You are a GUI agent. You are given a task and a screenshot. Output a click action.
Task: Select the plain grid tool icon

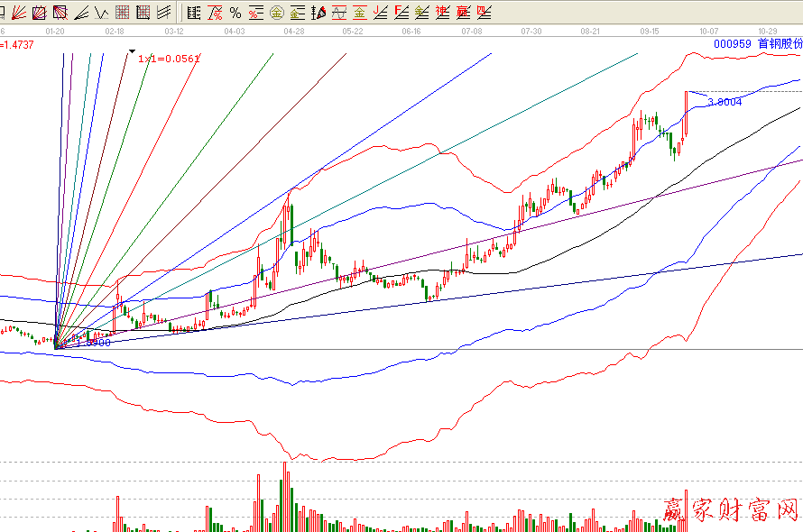(x=122, y=13)
